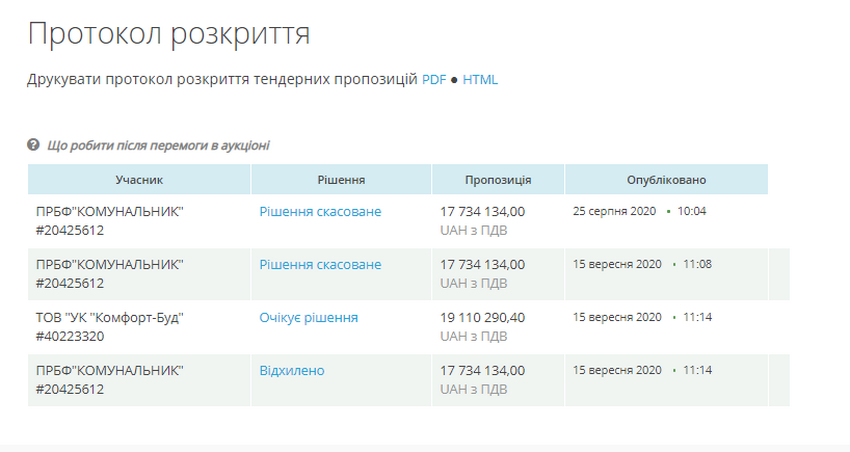This screenshot has height=452, width=850.
Task: Open 'Що робити після перемоги в аукціоні' help
Action: pyautogui.click(x=158, y=145)
